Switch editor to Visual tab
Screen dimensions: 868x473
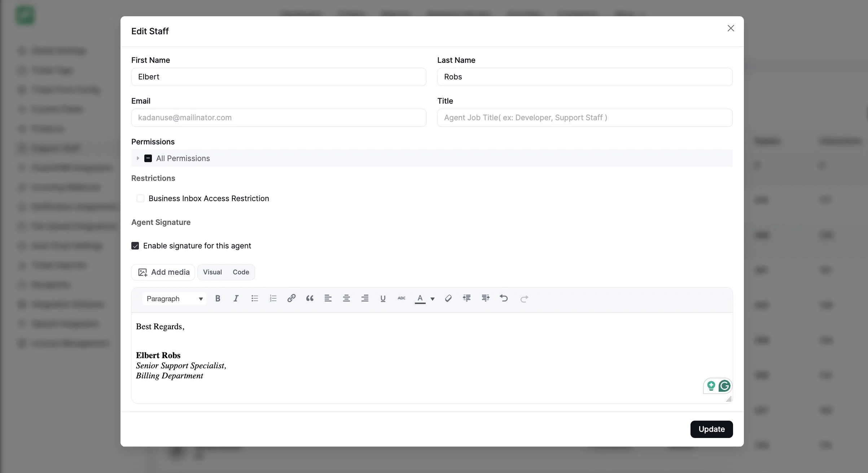coord(212,272)
